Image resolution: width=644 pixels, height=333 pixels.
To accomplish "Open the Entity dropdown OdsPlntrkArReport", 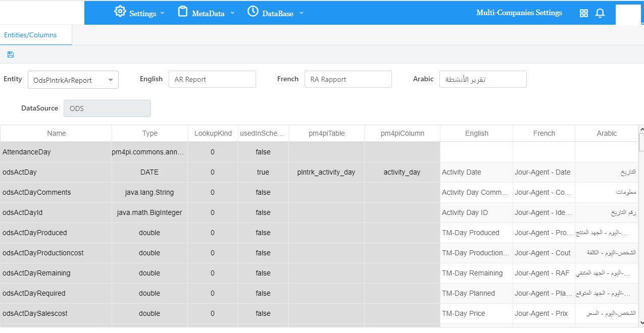I will (73, 80).
